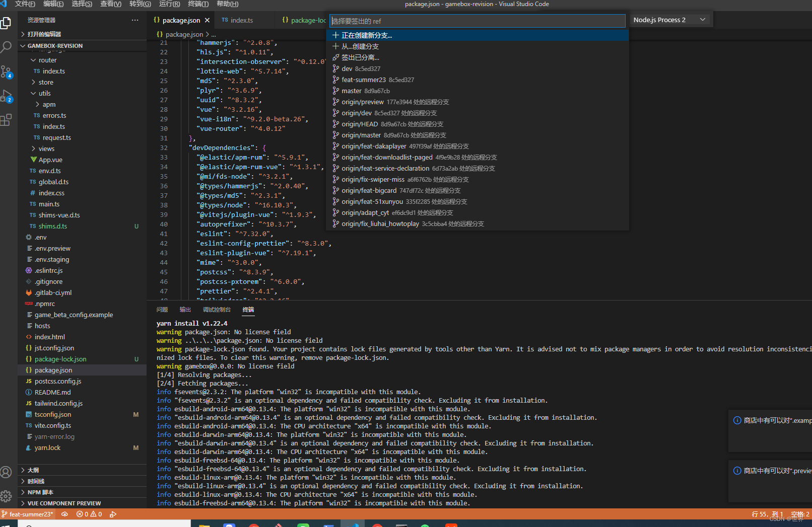The image size is (812, 527).
Task: Open the Run menu
Action: point(169,4)
